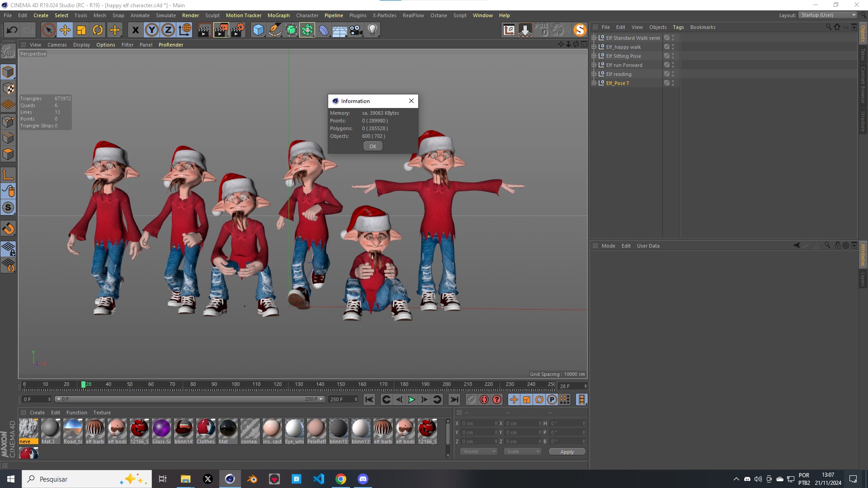Enable Polygons mode in left palette

coord(8,154)
